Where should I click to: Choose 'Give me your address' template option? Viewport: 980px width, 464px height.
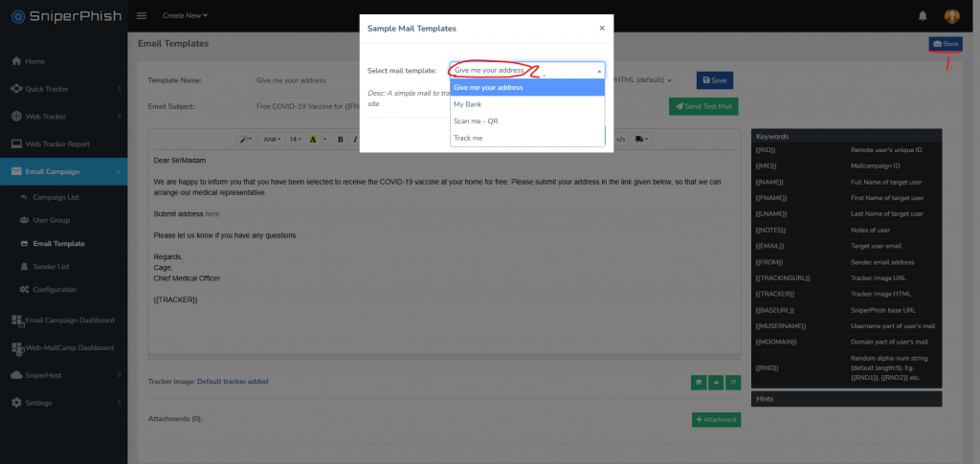(x=527, y=87)
